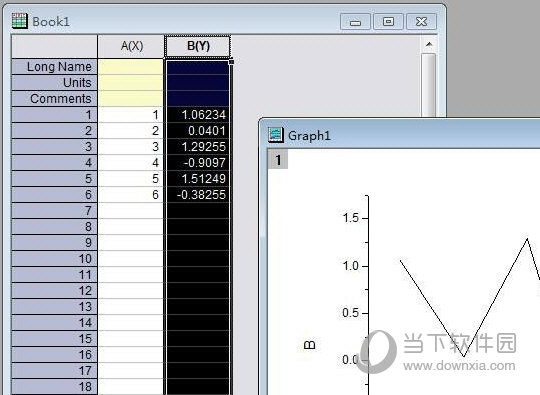Viewport: 540px width, 395px height.
Task: Select row header 18 in Book1
Action: tap(54, 386)
